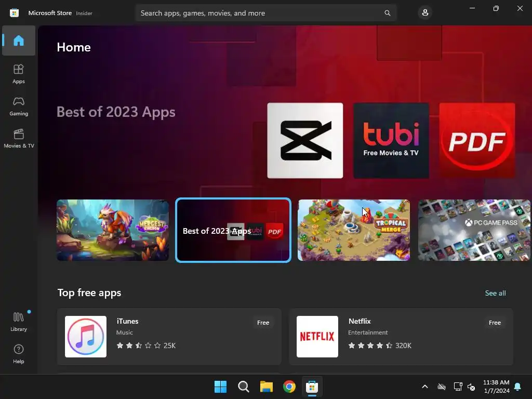Open the Help page
The height and width of the screenshot is (399, 532).
coord(19,354)
